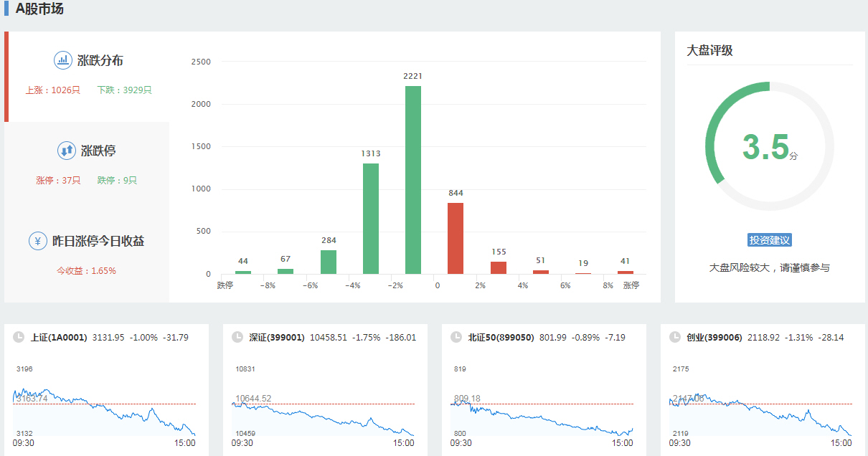This screenshot has width=868, height=456.
Task: Click the clock icon next to 深证(399001)
Action: pos(237,337)
